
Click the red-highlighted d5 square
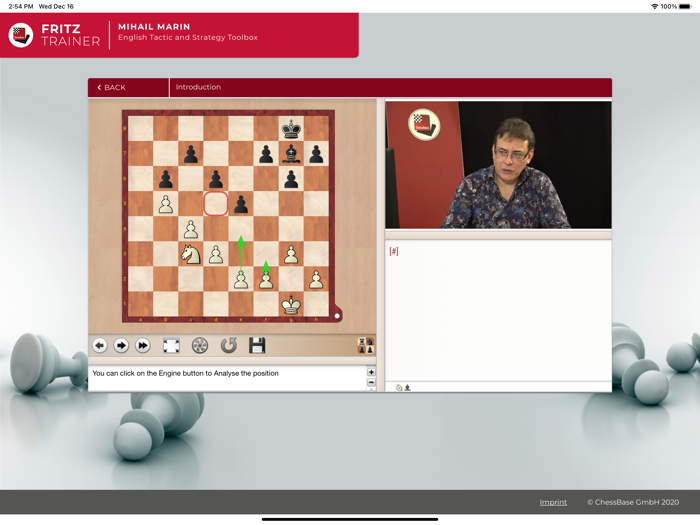point(216,204)
